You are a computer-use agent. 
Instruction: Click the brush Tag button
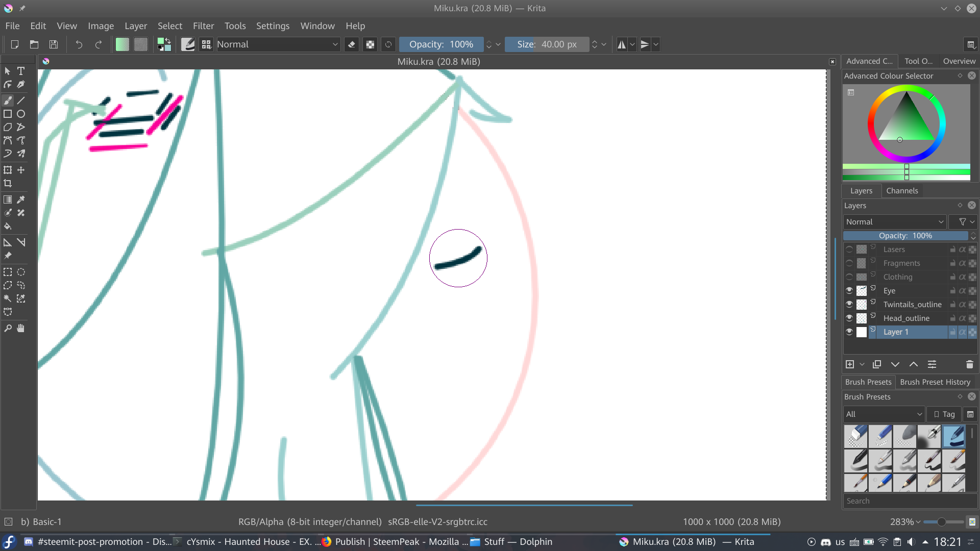944,414
